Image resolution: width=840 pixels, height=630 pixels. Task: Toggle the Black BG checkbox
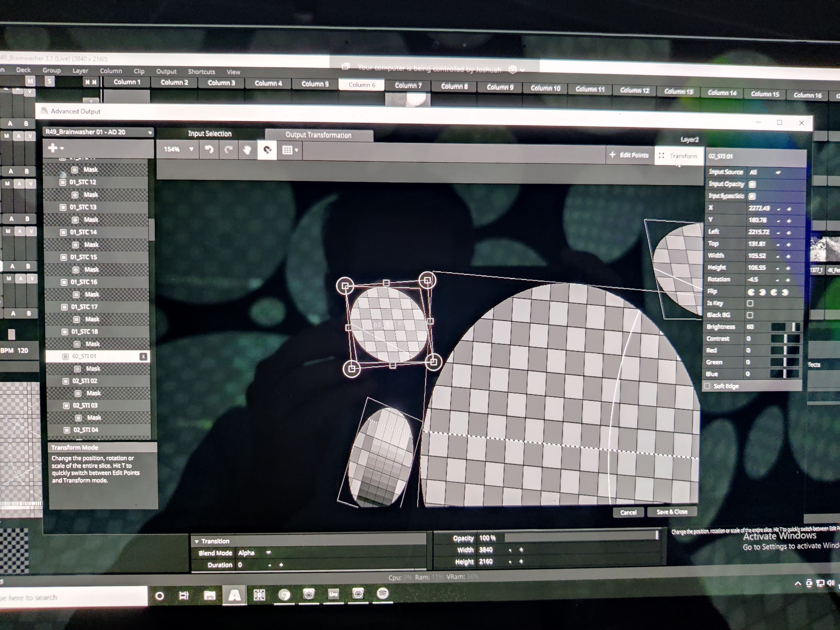[x=750, y=315]
